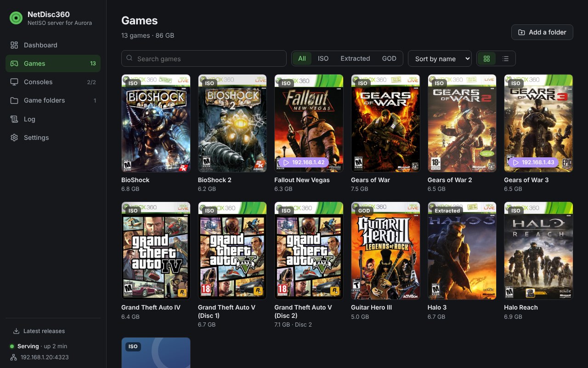
Task: Click the green Serving status dot
Action: pyautogui.click(x=12, y=346)
